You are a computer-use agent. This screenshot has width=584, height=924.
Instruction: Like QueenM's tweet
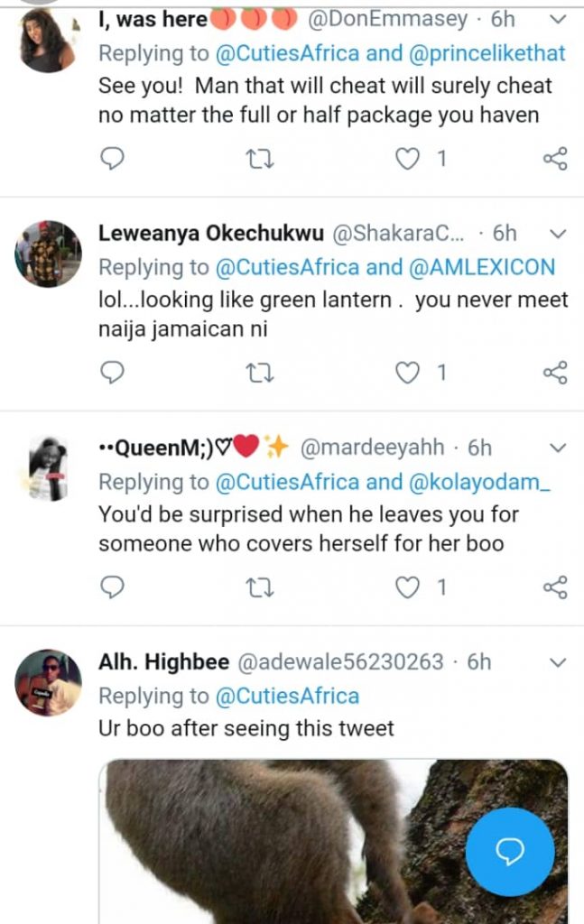point(409,587)
